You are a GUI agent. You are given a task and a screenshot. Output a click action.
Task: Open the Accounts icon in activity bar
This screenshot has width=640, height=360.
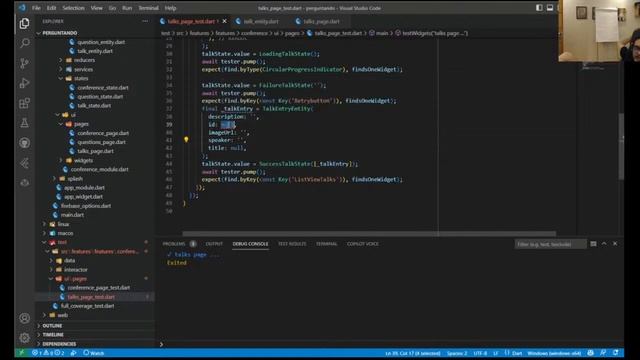(24, 318)
